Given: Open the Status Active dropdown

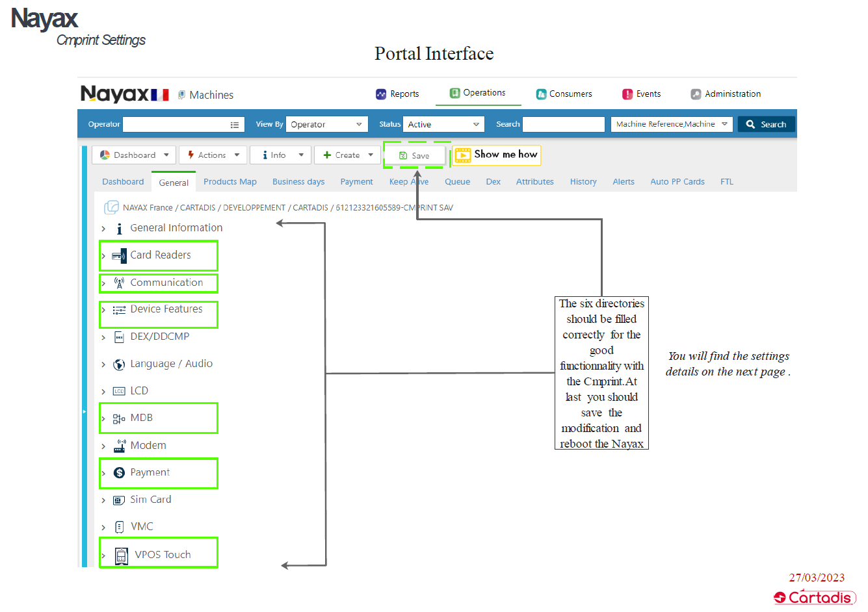Looking at the screenshot, I should pyautogui.click(x=443, y=125).
